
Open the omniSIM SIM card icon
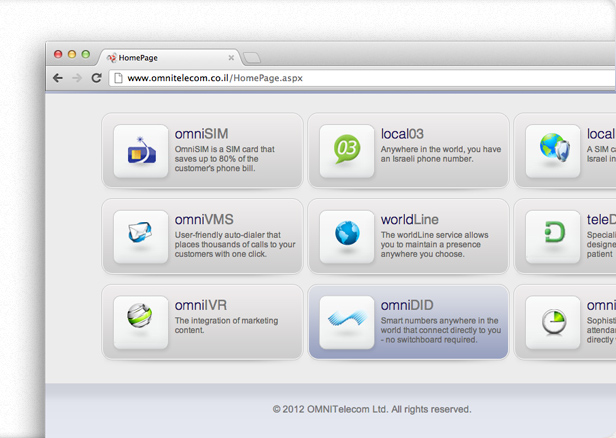click(141, 151)
